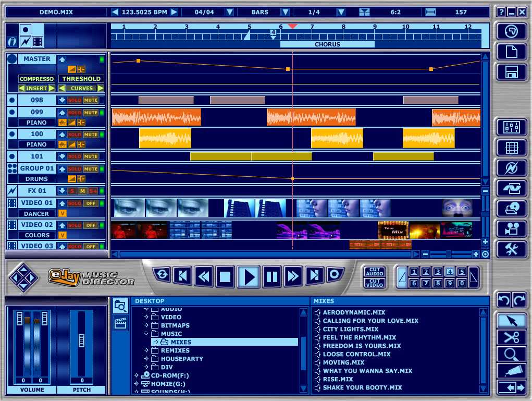Open the BARS display mode dropdown

[x=286, y=12]
